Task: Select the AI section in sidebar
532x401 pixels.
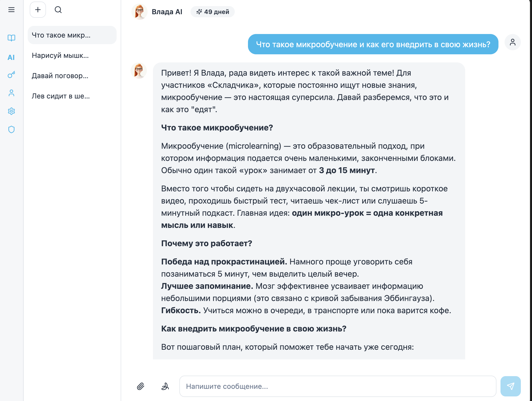Action: coord(11,57)
